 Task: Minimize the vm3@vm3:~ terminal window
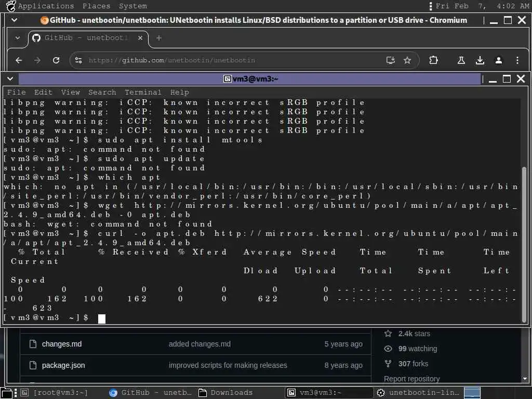point(493,79)
